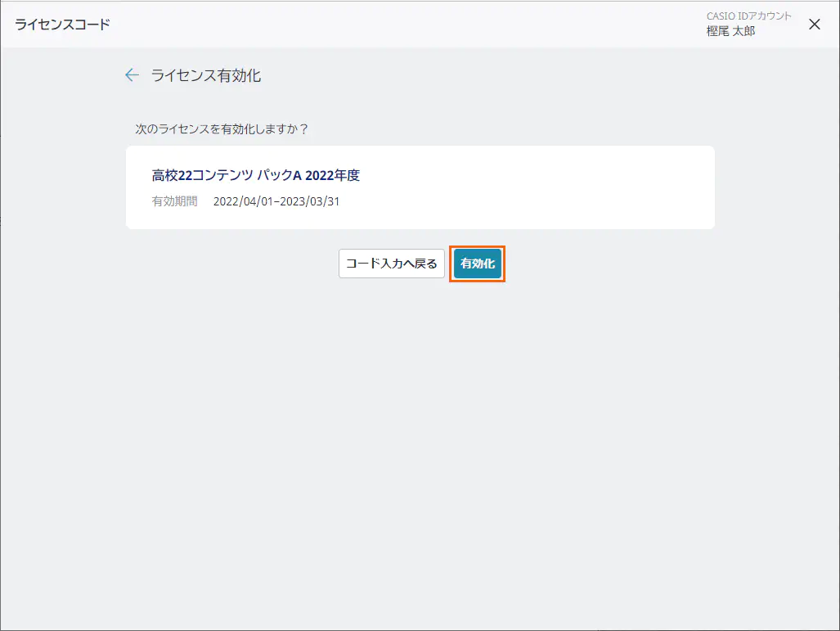Image resolution: width=840 pixels, height=631 pixels.
Task: Open the CASIO IDアカウント label
Action: point(749,15)
